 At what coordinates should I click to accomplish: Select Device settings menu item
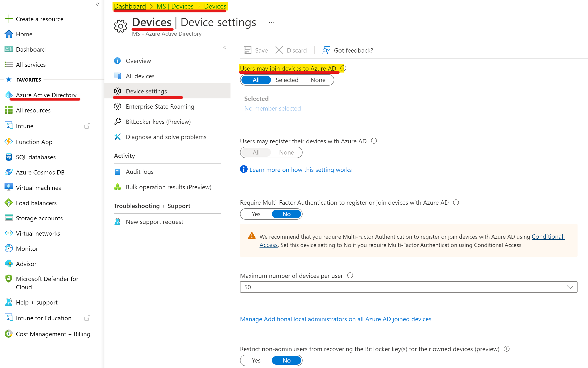click(x=167, y=91)
